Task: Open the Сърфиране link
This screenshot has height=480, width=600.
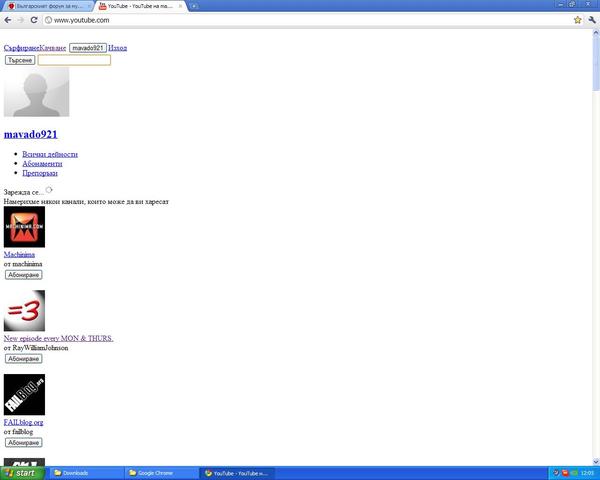Action: [21, 48]
